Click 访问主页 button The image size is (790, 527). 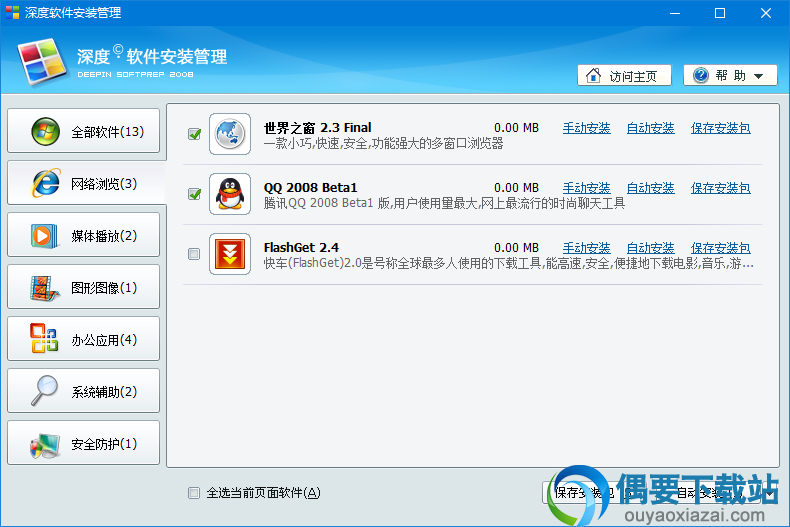pyautogui.click(x=624, y=76)
